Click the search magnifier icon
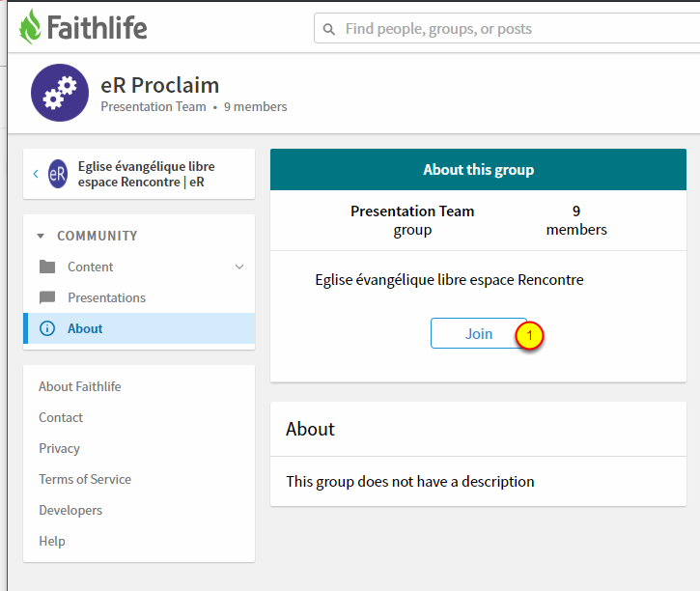The width and height of the screenshot is (700, 591). point(330,29)
